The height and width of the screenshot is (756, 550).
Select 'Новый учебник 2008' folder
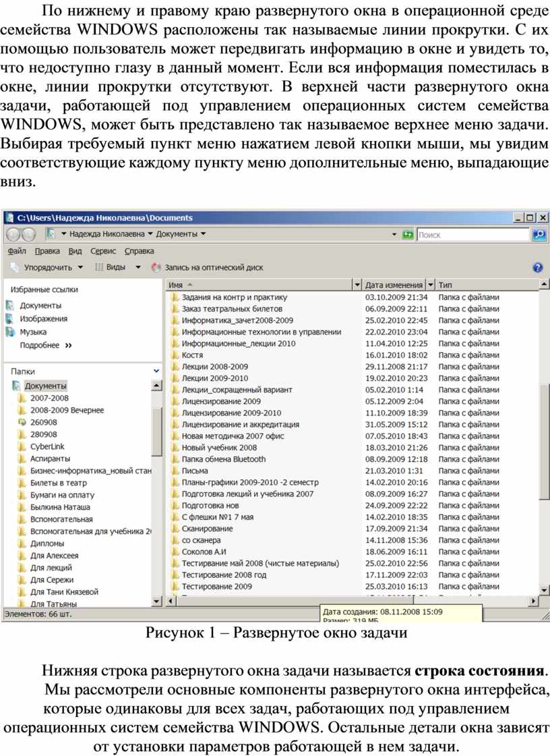(219, 447)
